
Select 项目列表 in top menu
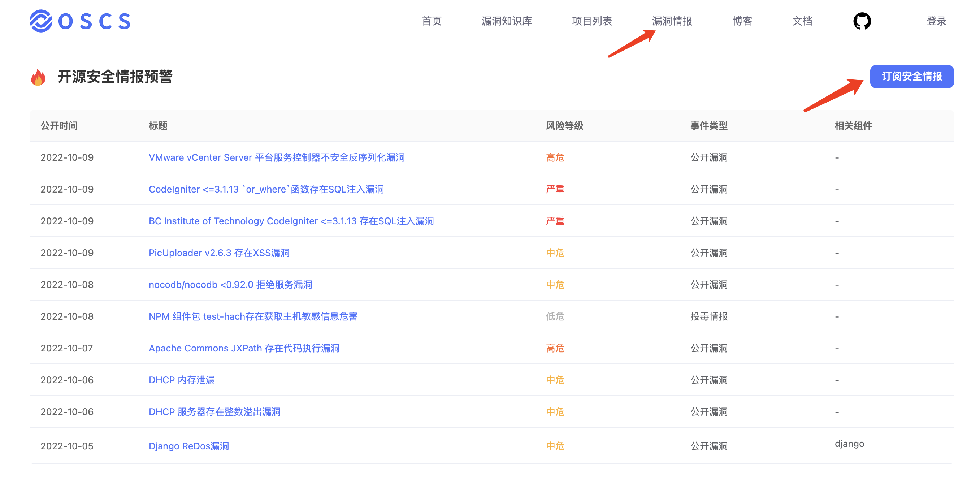click(591, 21)
